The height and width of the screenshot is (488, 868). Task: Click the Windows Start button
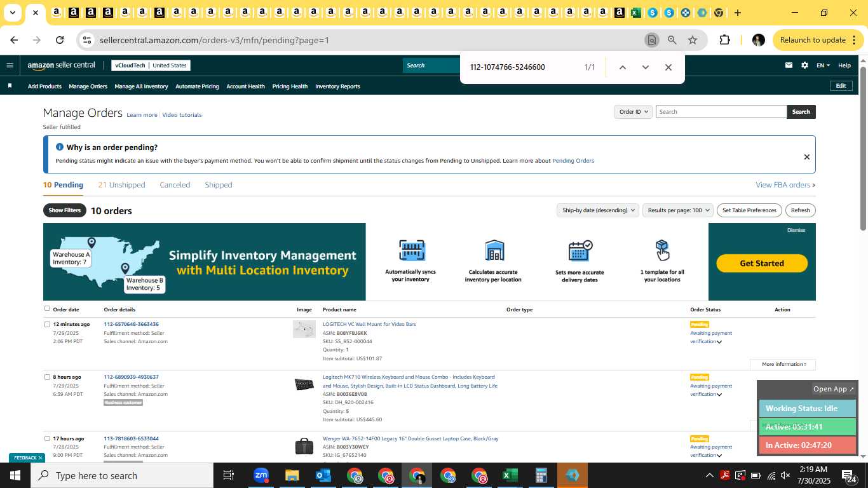(15, 475)
